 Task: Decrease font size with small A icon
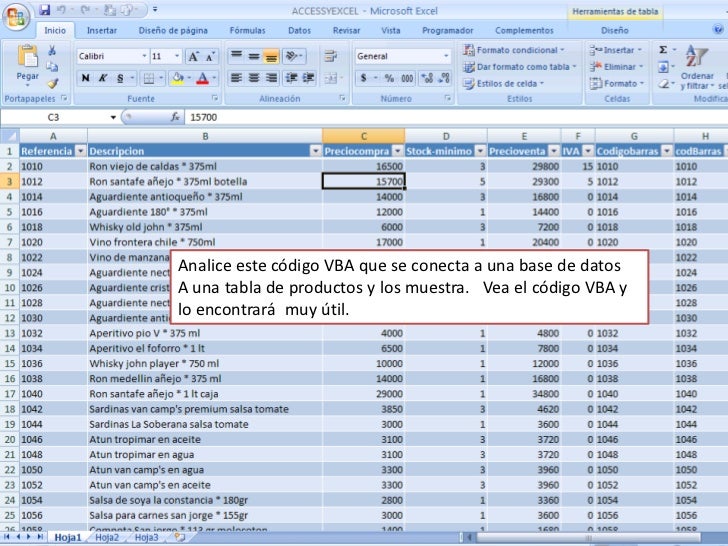coord(210,57)
